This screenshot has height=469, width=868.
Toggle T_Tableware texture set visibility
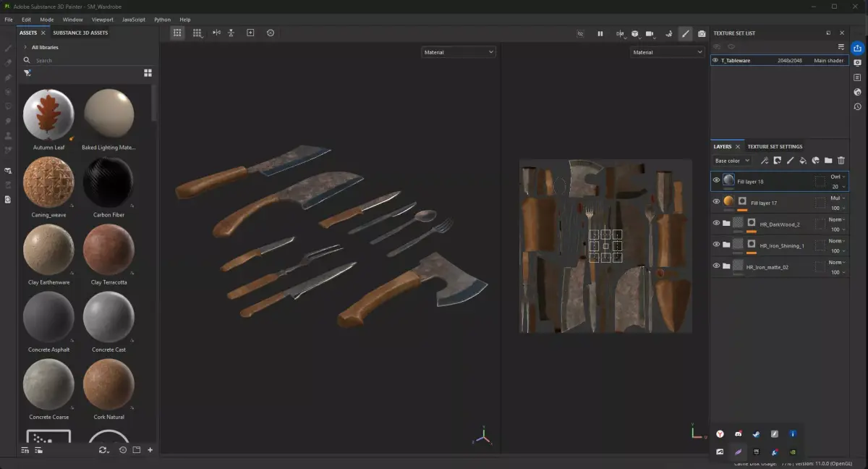click(715, 61)
